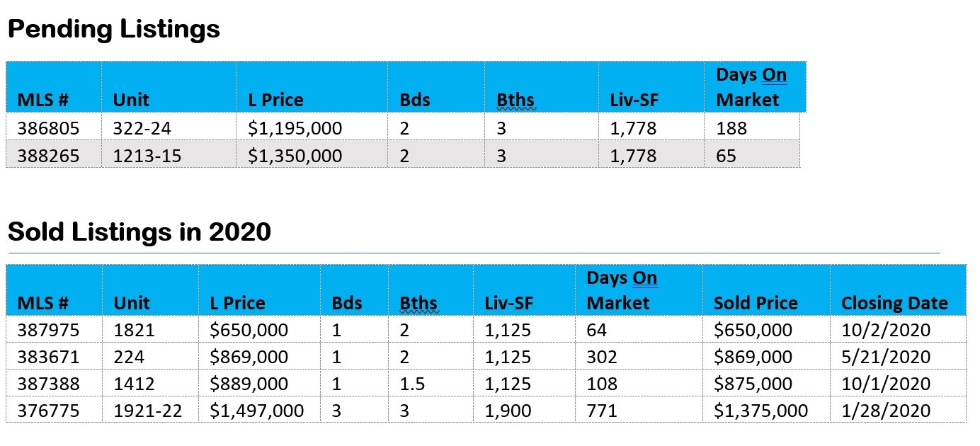Click the Sold Price column header
The height and width of the screenshot is (446, 980).
(756, 304)
